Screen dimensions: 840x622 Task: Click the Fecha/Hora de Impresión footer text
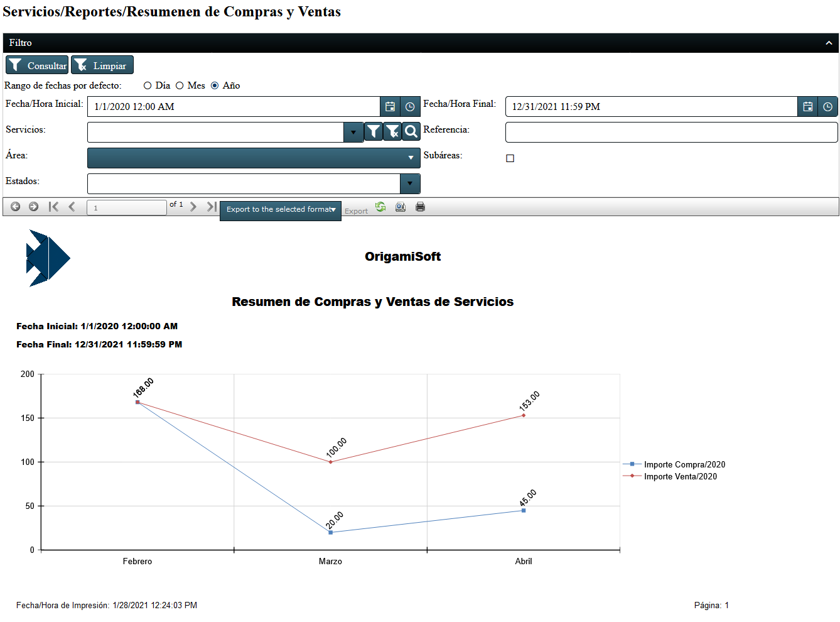pyautogui.click(x=107, y=605)
